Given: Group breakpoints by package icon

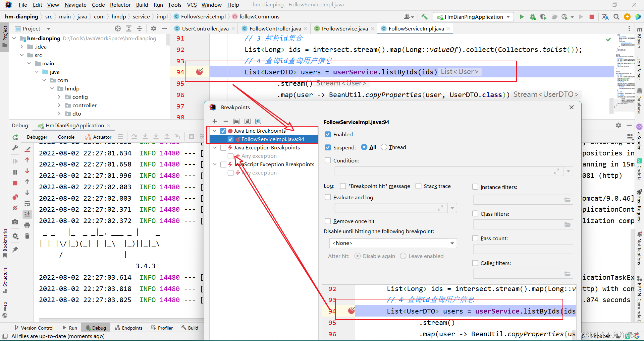Looking at the screenshot, I should click(x=236, y=121).
